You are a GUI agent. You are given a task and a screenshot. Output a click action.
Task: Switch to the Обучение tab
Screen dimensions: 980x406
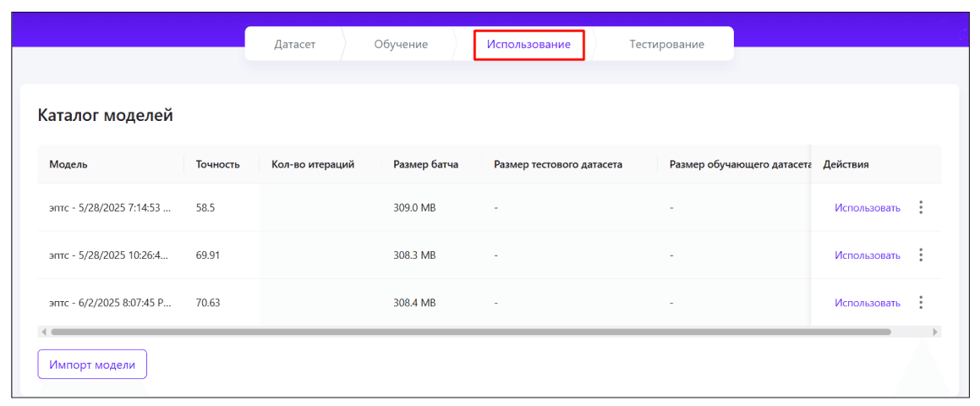pos(401,44)
